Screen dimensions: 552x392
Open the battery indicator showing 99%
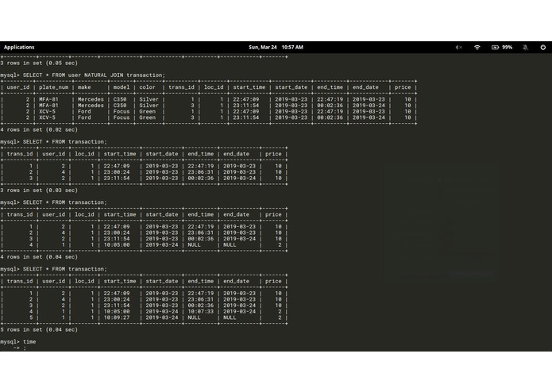(x=502, y=47)
